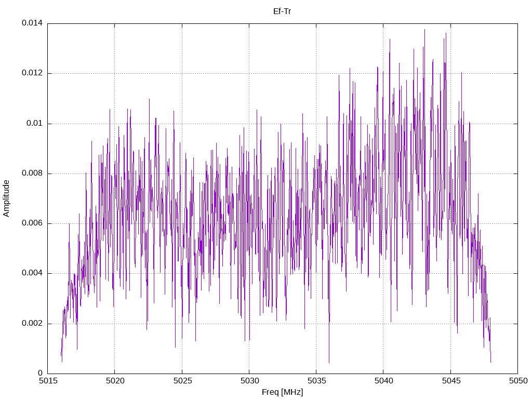Click the x-axis tick label 5020

pyautogui.click(x=115, y=381)
